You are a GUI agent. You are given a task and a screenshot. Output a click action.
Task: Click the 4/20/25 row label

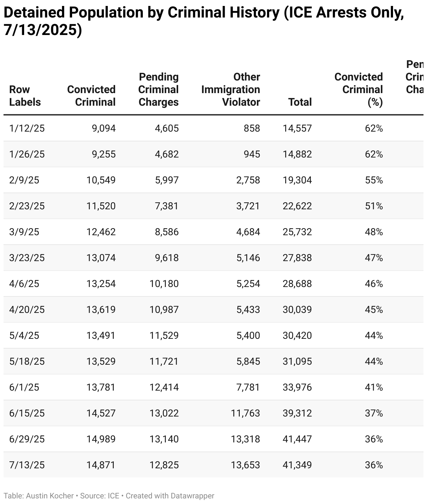(27, 310)
